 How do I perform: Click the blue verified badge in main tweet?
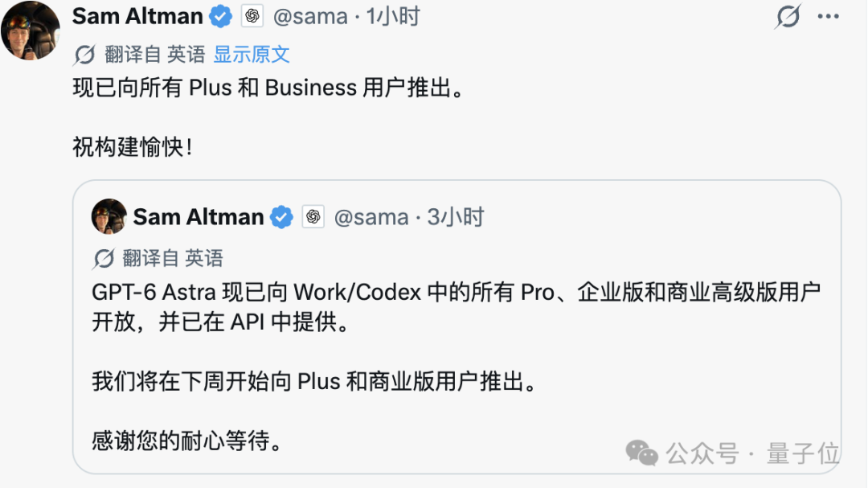point(220,17)
